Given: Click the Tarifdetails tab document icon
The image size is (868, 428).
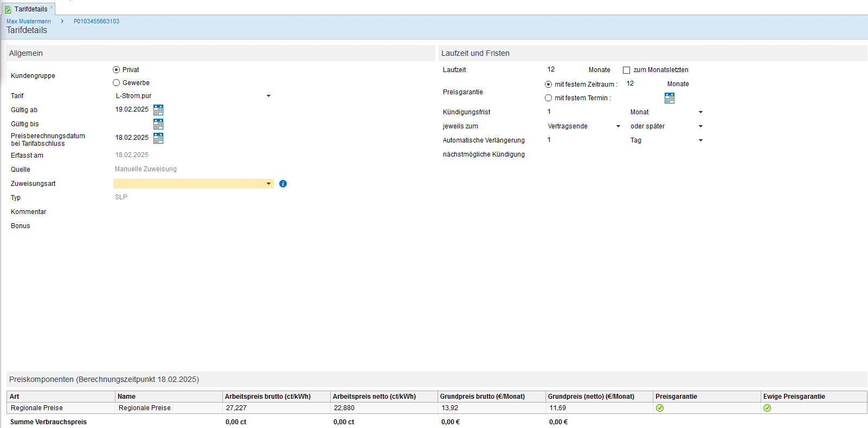Looking at the screenshot, I should pyautogui.click(x=8, y=9).
